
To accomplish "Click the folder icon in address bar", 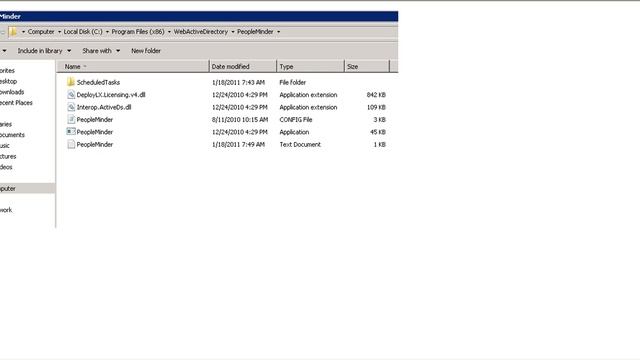I will coord(13,31).
